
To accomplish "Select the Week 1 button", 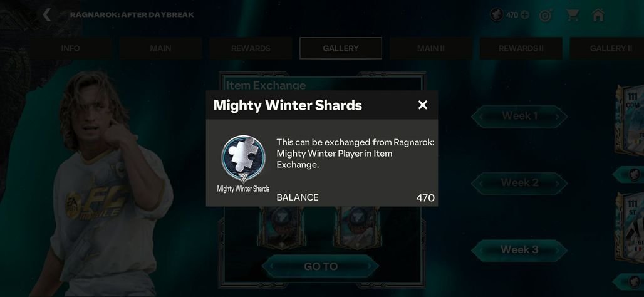I will (519, 117).
